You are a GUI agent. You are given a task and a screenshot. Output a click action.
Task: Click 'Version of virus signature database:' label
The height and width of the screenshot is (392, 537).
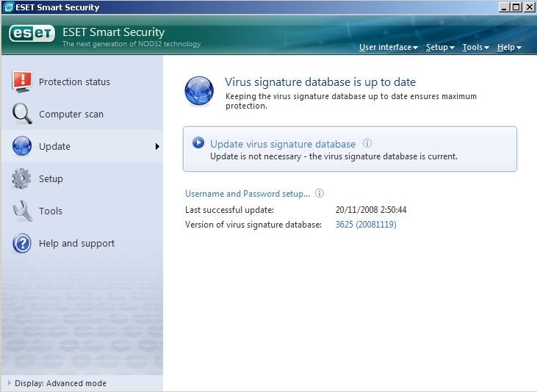tap(253, 224)
